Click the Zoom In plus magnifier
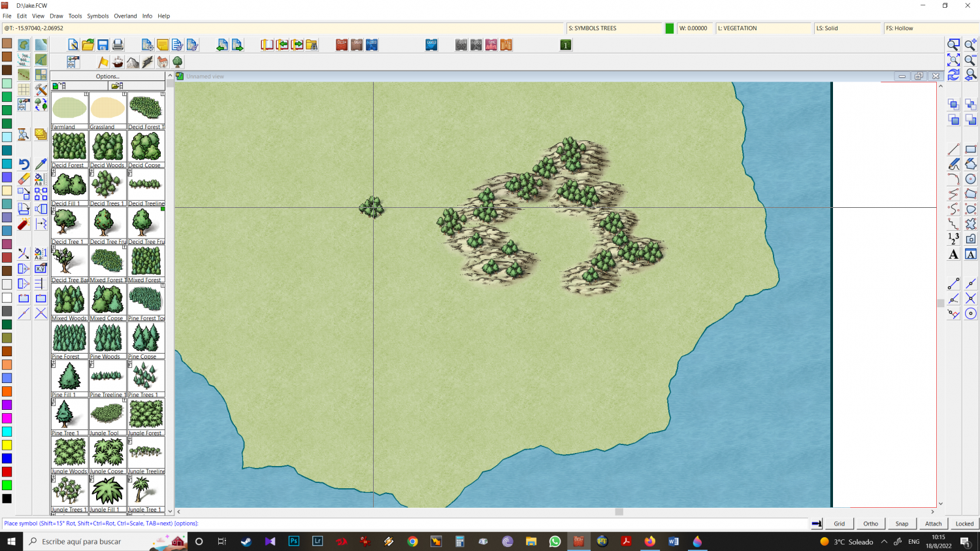980x551 pixels. tap(970, 44)
